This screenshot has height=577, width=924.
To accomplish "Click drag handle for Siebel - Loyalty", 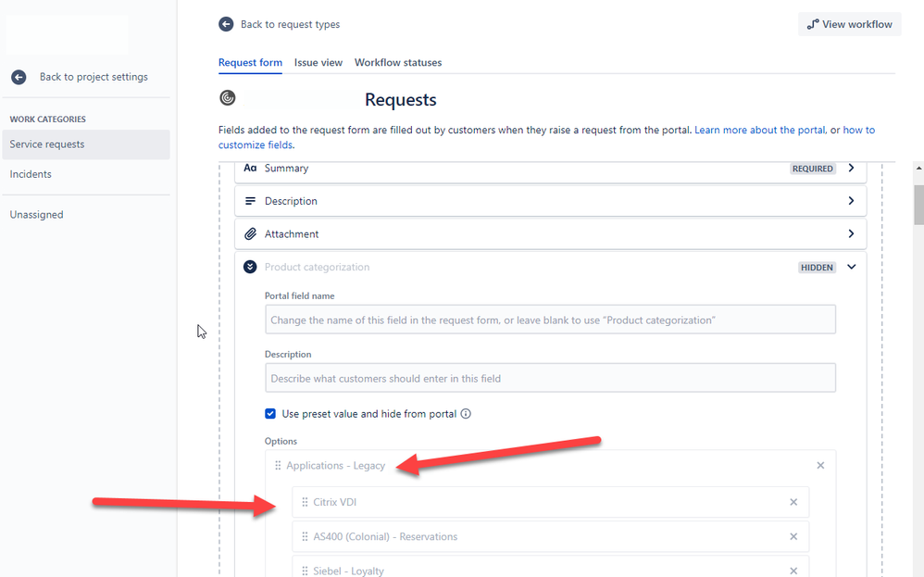I will click(x=305, y=571).
